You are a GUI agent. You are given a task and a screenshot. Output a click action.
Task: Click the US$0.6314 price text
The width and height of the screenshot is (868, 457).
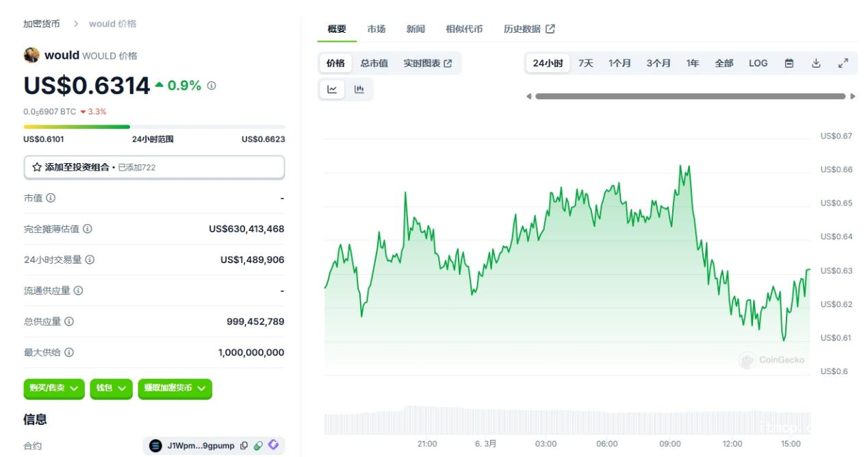pos(87,86)
